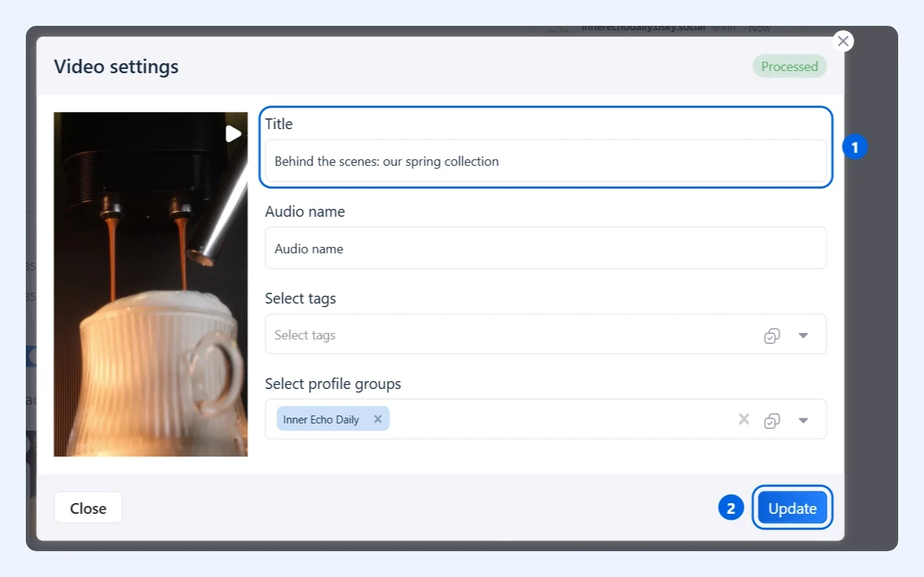Click the coffee video thumbnail
This screenshot has width=924, height=577.
click(x=151, y=284)
